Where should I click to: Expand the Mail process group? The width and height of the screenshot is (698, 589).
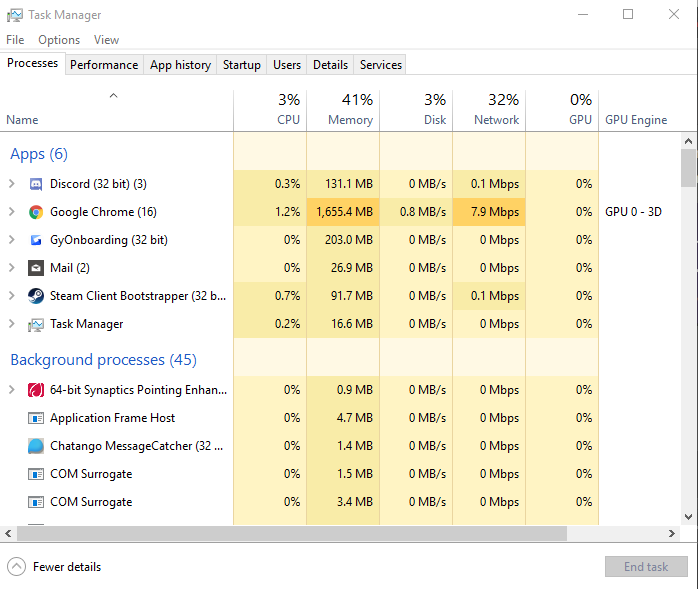(12, 268)
